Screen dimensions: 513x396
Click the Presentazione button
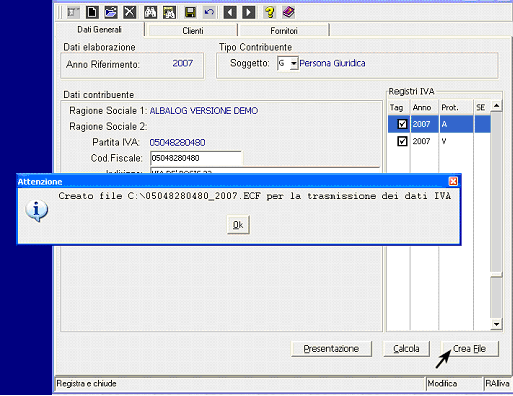[x=331, y=349]
